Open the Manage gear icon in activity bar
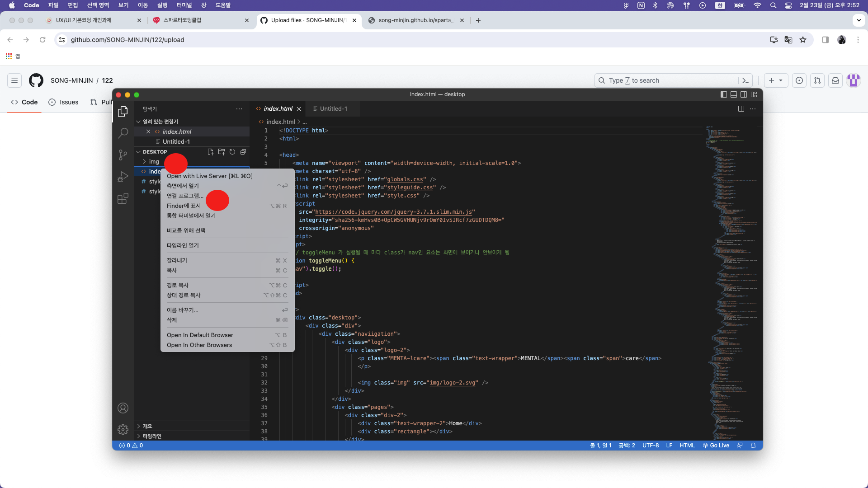868x488 pixels. [x=123, y=430]
